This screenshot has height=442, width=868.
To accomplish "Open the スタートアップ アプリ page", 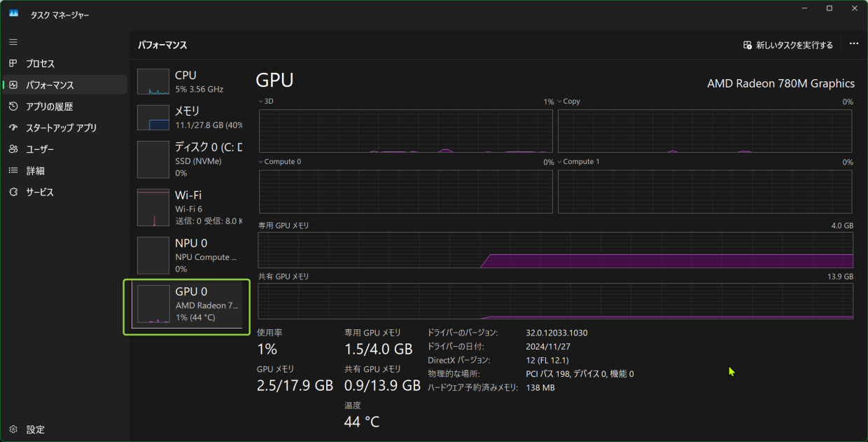I will (x=65, y=128).
